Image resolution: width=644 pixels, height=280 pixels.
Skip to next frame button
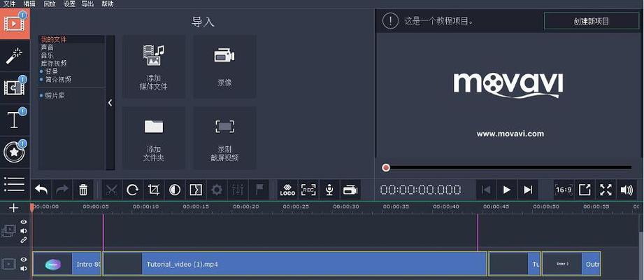(x=528, y=190)
